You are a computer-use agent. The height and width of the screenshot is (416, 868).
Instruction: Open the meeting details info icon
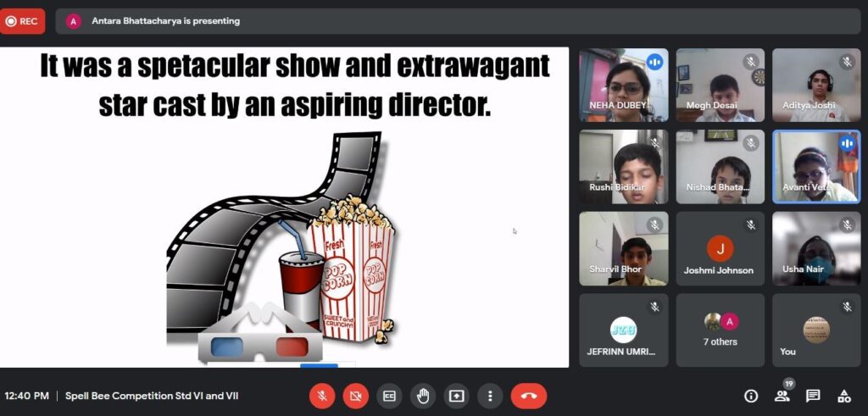[x=750, y=396]
